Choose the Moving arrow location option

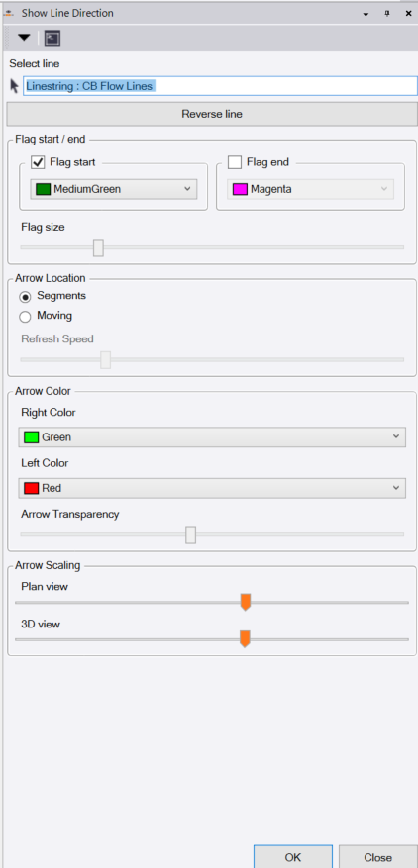click(25, 317)
